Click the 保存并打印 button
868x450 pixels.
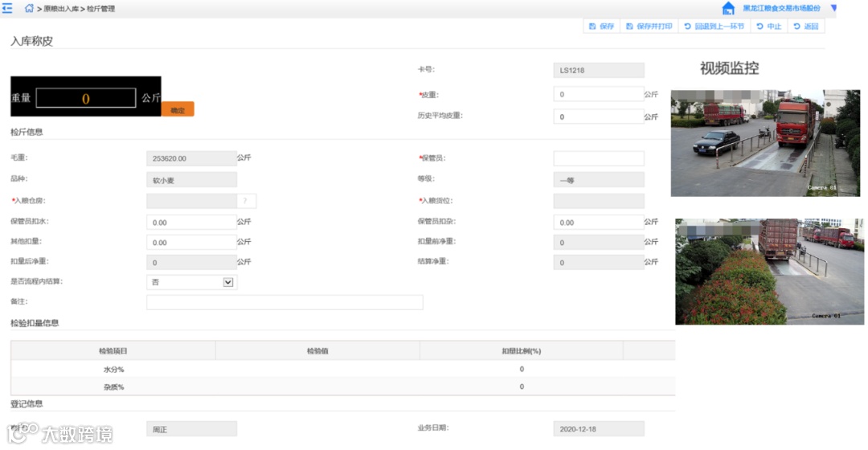[649, 26]
